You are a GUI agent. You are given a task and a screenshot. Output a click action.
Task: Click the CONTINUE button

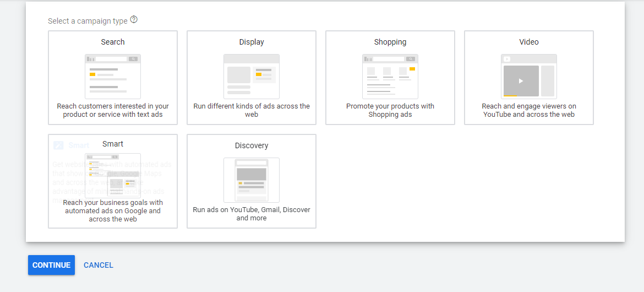(51, 265)
